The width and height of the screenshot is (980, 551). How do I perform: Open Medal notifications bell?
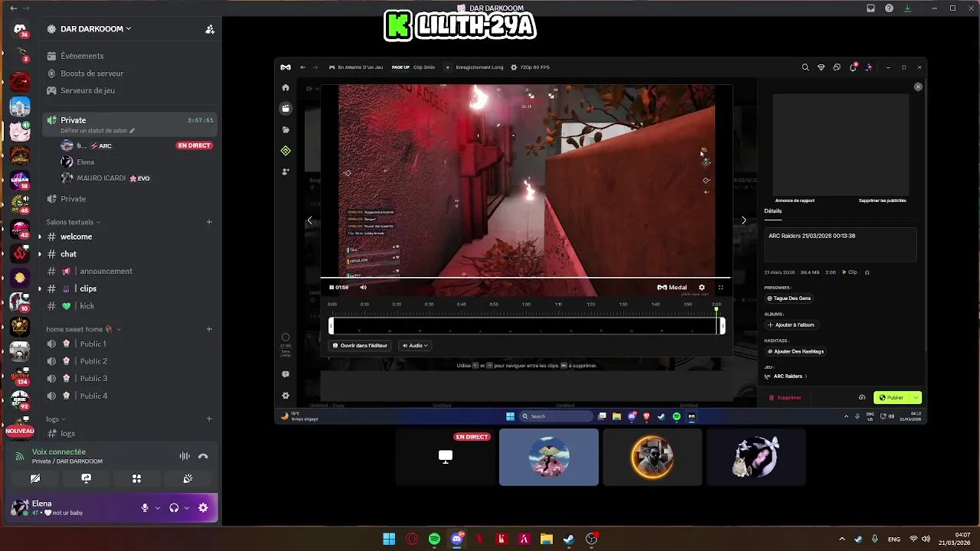tap(853, 67)
